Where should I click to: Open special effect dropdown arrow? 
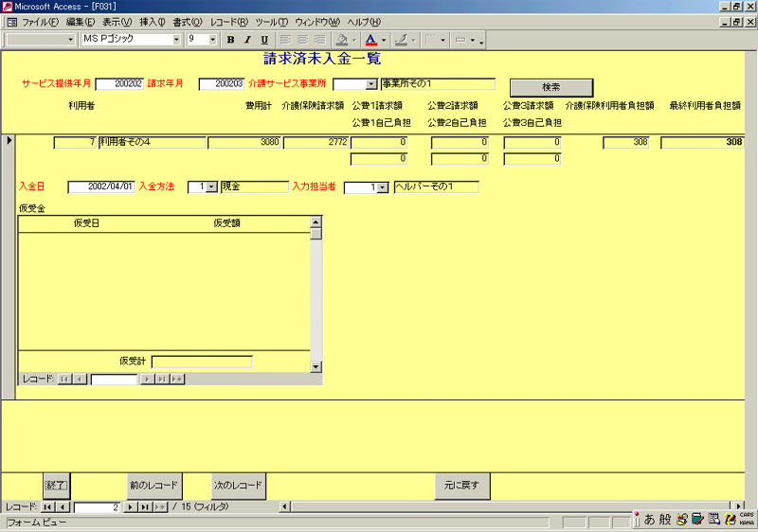coord(472,40)
